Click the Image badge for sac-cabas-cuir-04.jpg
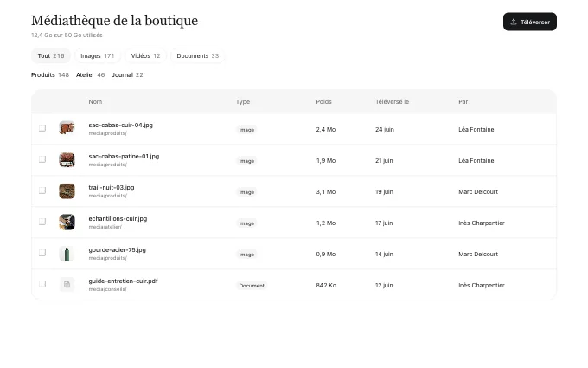Image resolution: width=588 pixels, height=368 pixels. (246, 130)
